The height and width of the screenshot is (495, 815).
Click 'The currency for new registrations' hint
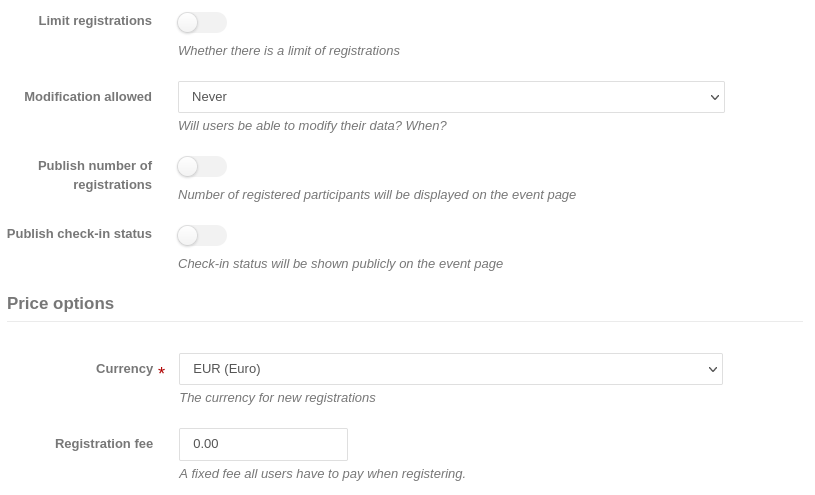[x=277, y=398]
